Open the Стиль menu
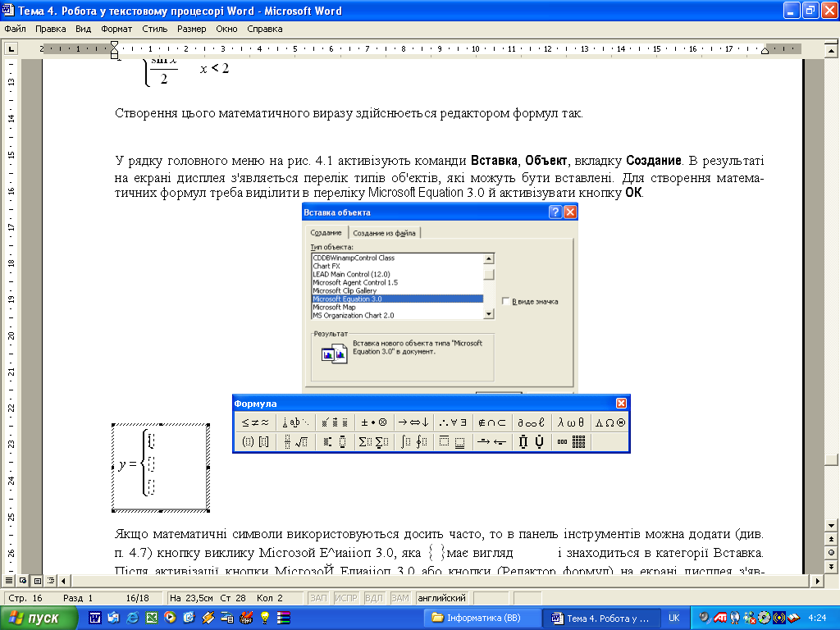Viewport: 840px width, 630px height. point(155,29)
